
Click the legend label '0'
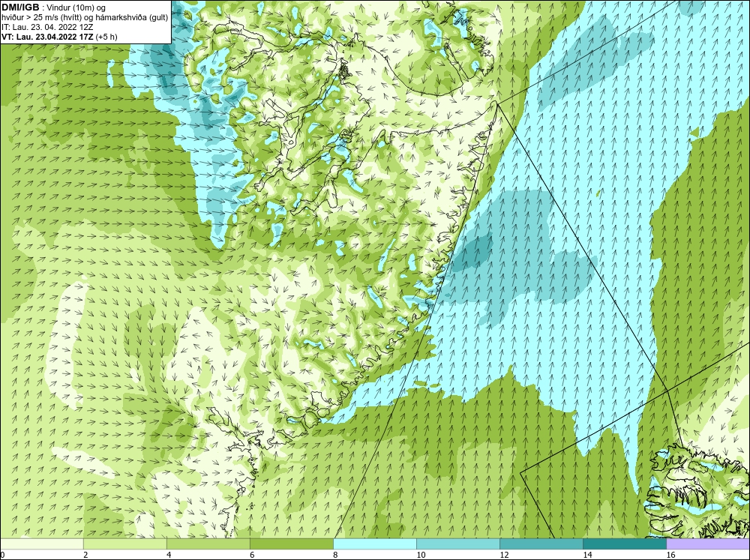(2, 555)
